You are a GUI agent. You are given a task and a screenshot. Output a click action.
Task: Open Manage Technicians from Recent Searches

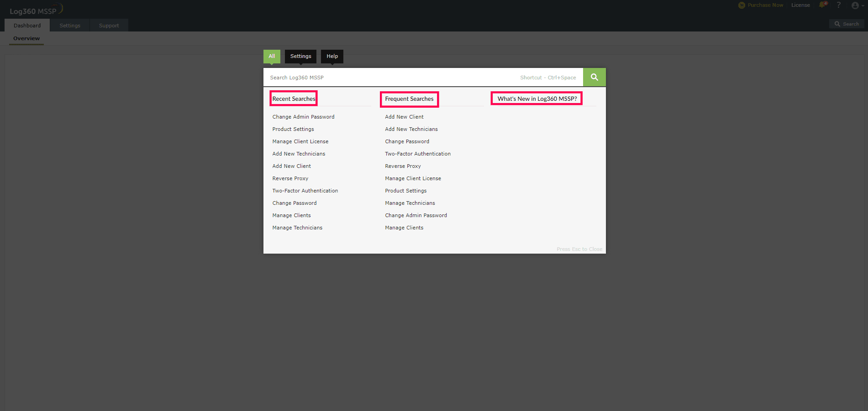(x=297, y=227)
